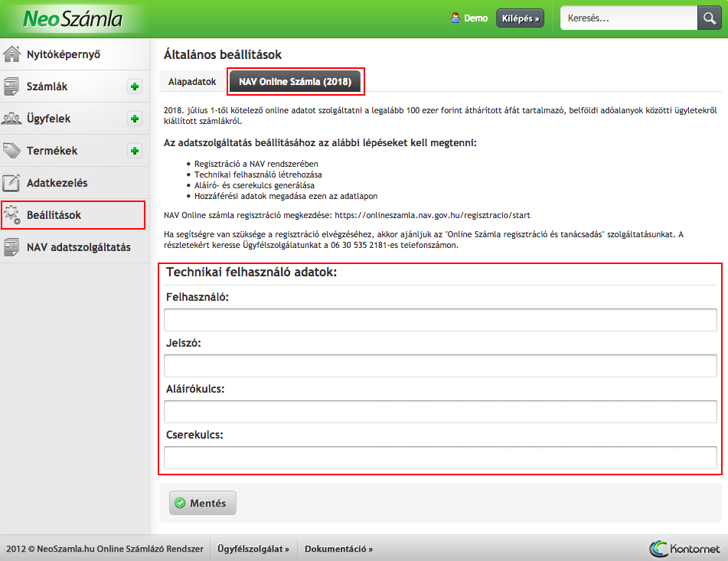
Task: Click the NeoSzámla logo
Action: click(73, 19)
